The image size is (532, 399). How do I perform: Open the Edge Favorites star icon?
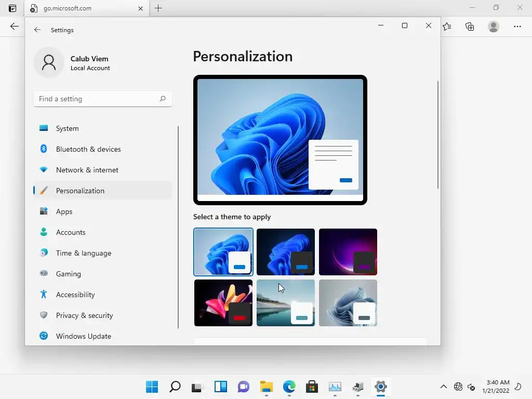(x=447, y=26)
